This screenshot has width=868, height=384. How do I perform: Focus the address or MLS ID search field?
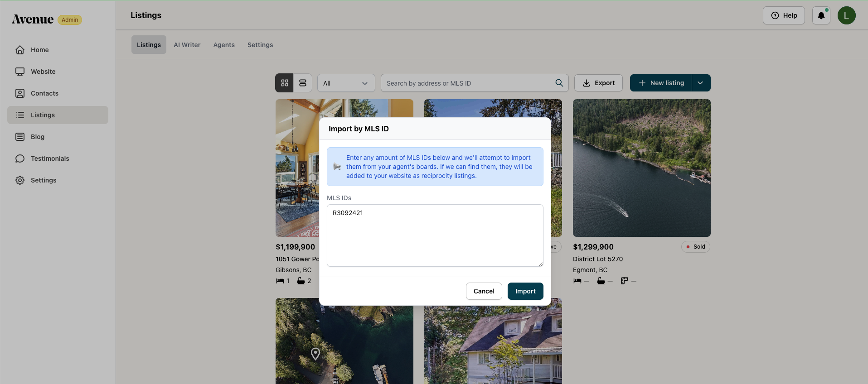click(x=475, y=83)
